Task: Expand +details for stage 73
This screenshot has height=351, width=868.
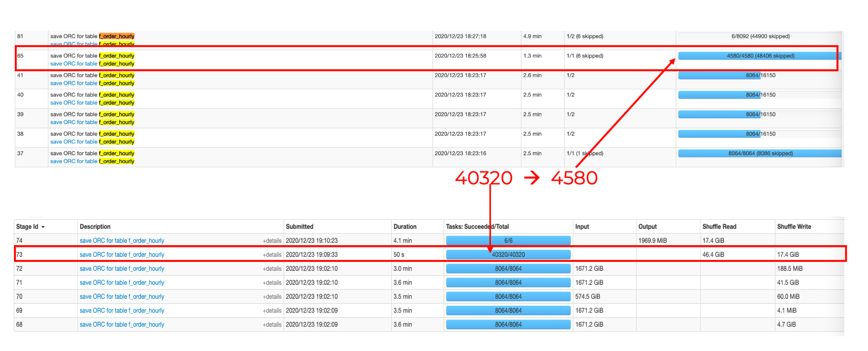Action: (x=272, y=255)
